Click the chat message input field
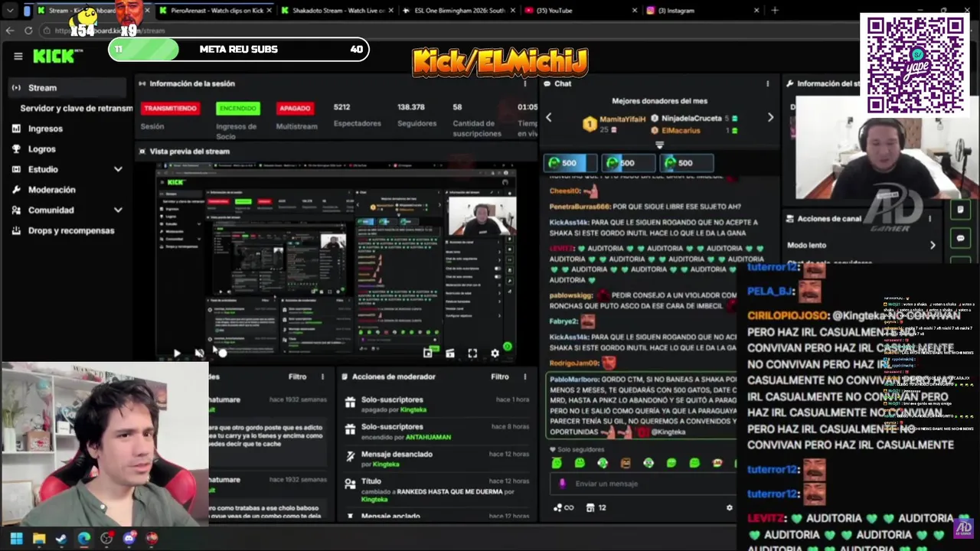 click(643, 484)
